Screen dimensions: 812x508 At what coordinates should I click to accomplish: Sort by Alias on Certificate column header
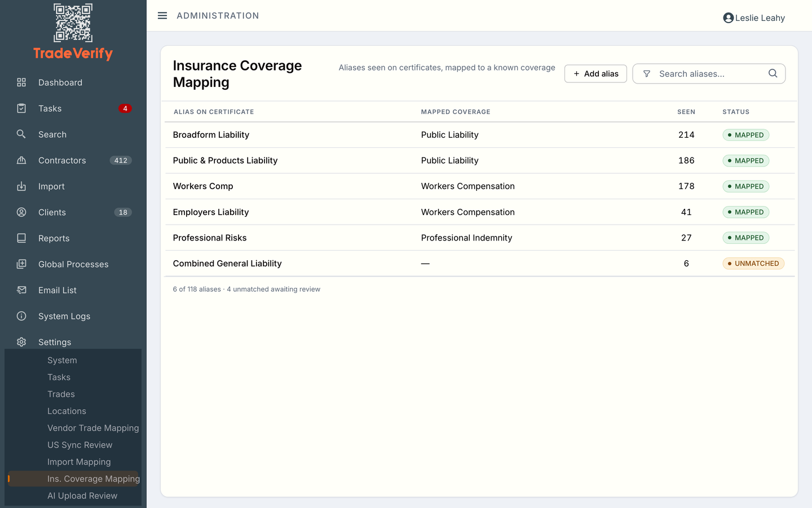click(214, 112)
